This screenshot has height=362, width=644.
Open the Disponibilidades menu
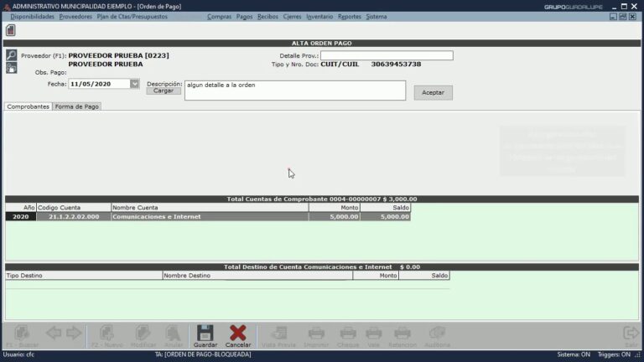point(33,17)
